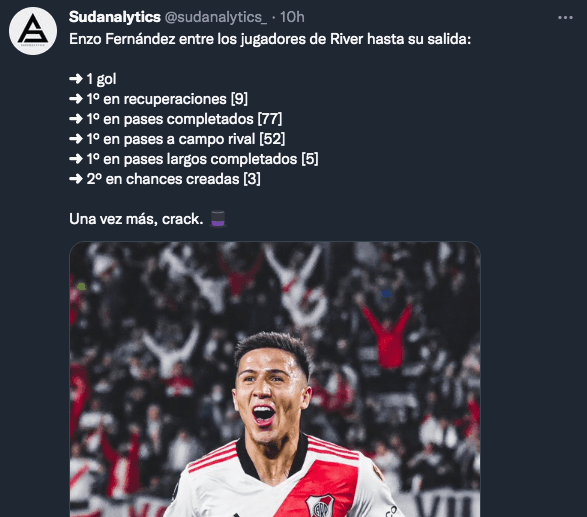Click the River Plate crest on the jersey
This screenshot has height=517, width=587.
320,505
